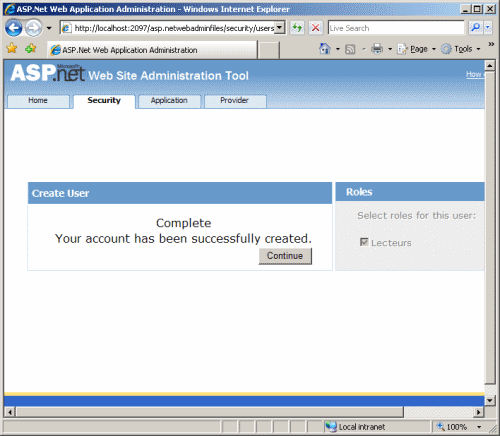Click the Continue button

tap(285, 256)
